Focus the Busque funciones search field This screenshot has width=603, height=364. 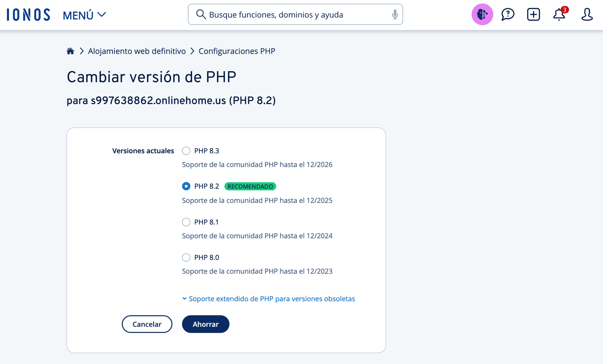[x=295, y=15]
